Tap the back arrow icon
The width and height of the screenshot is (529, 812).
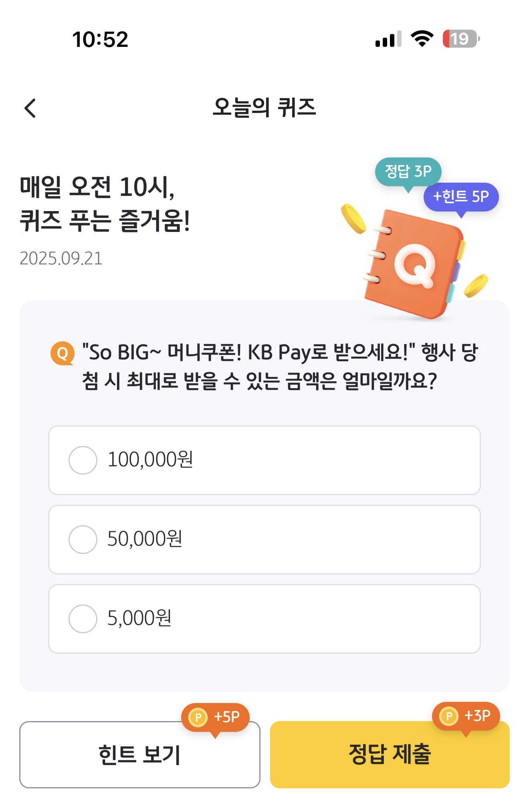click(x=30, y=108)
